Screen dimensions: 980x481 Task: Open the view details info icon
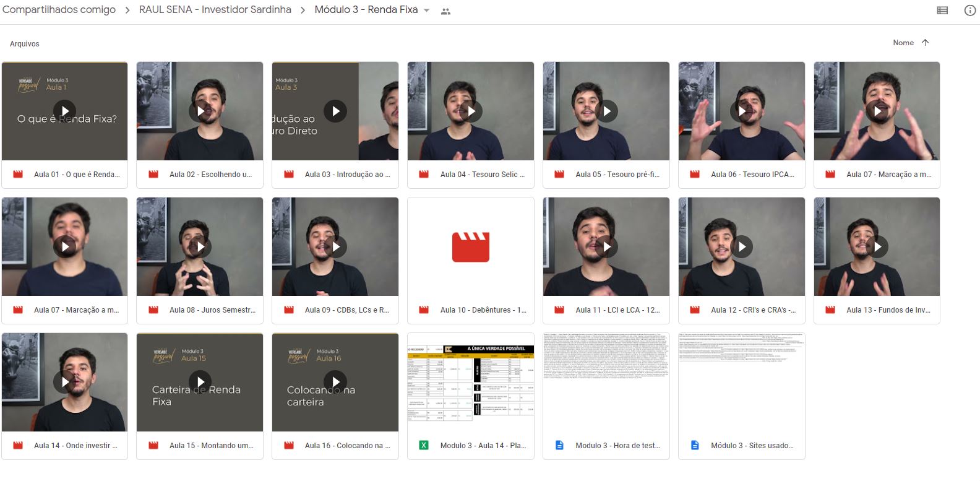(969, 11)
